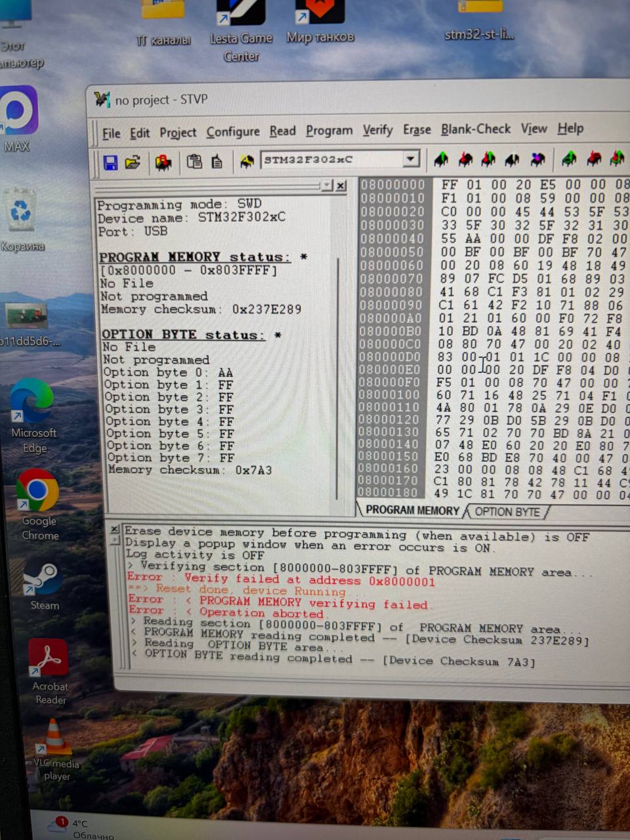The width and height of the screenshot is (630, 840).
Task: Select the Acrobat Reader desktop icon
Action: pos(49,658)
